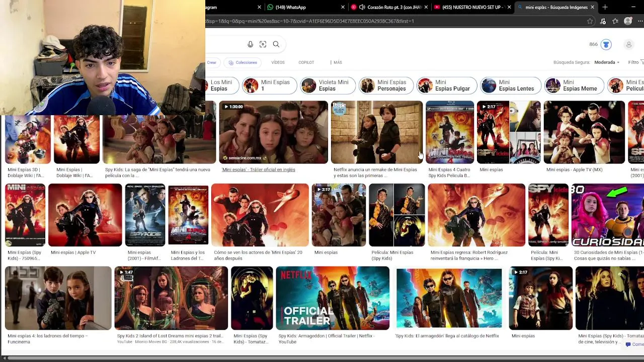Open the Microsoft Rewards medal icon

(x=606, y=45)
